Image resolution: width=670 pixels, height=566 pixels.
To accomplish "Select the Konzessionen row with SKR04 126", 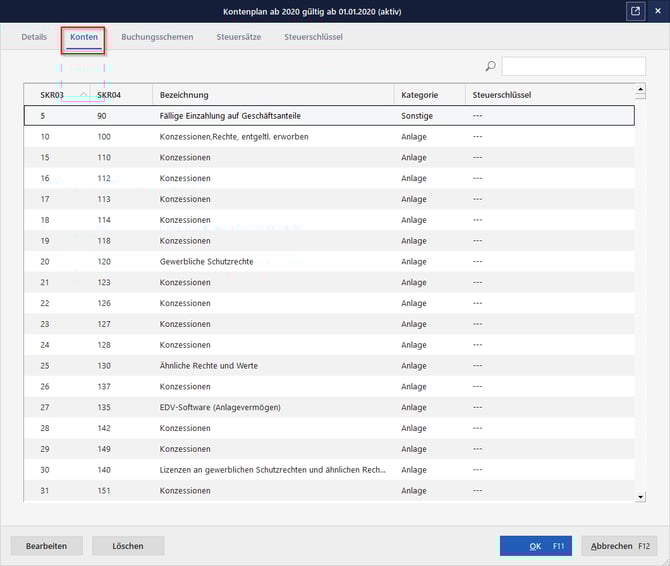I will [329, 303].
